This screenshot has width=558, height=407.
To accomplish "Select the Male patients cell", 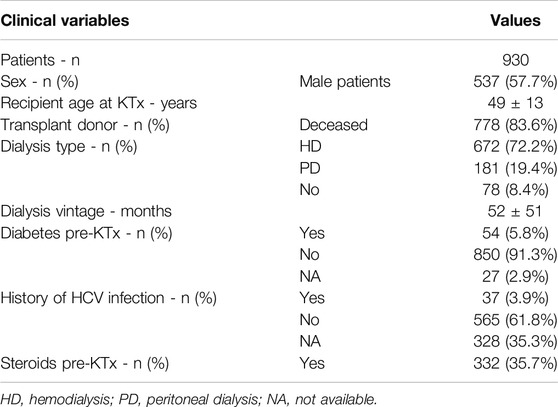I will (x=345, y=82).
